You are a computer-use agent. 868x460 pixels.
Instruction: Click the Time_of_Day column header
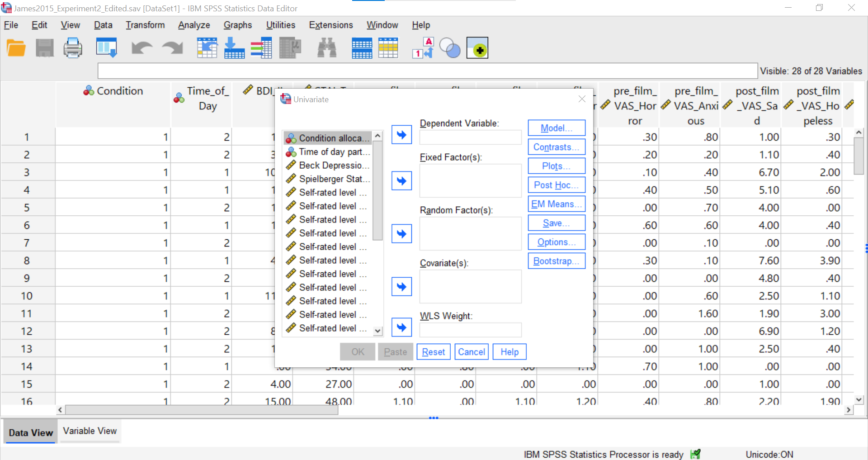point(202,104)
